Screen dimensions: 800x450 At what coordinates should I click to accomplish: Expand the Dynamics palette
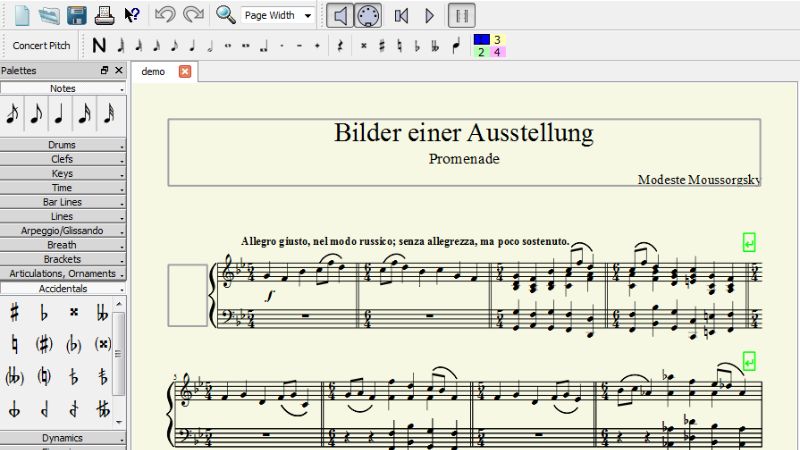63,438
